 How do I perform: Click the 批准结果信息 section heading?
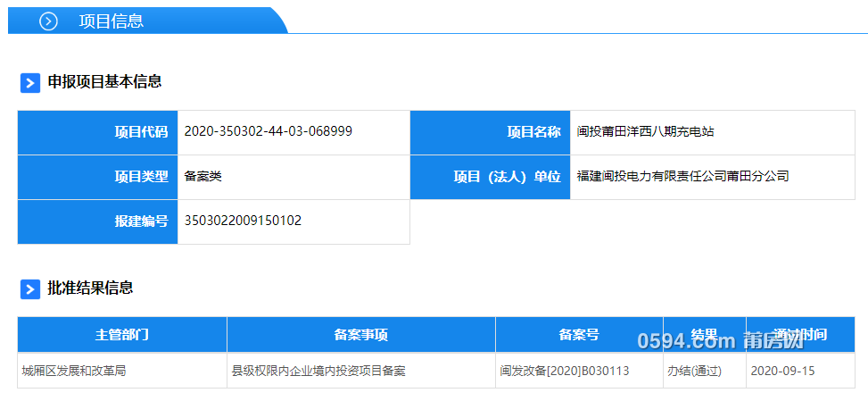[x=90, y=288]
